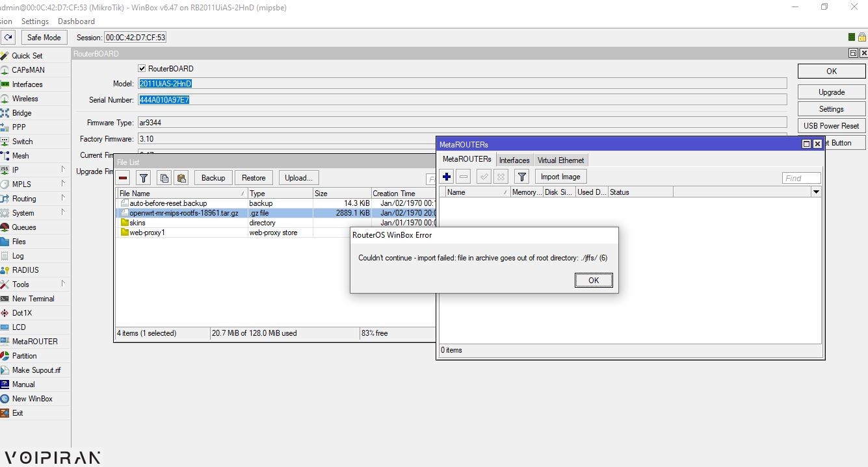The image size is (868, 467).
Task: Open RADIUS from the sidebar
Action: [x=25, y=270]
